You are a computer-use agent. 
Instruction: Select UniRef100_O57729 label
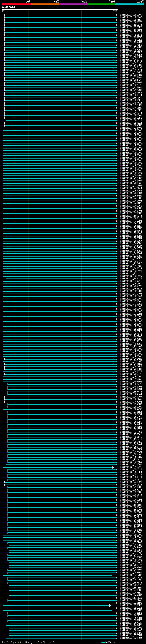(x=131, y=623)
